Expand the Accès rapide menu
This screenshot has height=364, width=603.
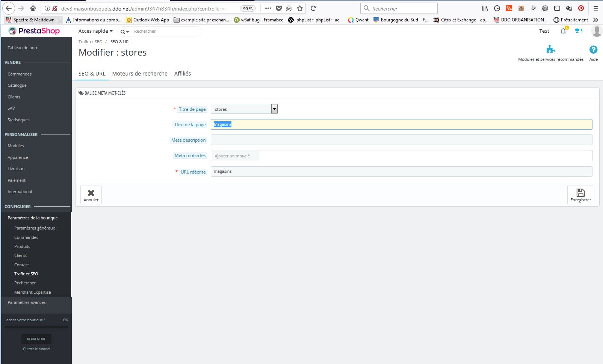tap(95, 31)
